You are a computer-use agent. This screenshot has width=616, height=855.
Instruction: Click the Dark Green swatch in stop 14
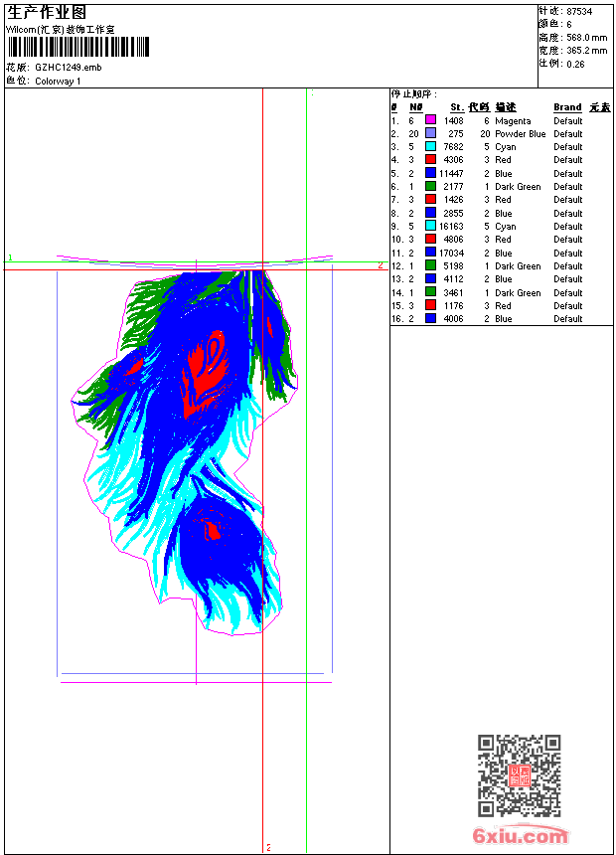pyautogui.click(x=430, y=292)
